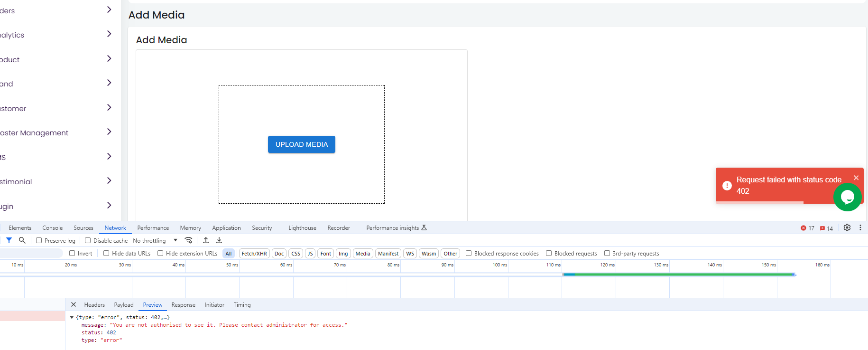Screen dimensions: 868x350
Task: Open the Payload tab of request
Action: click(x=124, y=305)
